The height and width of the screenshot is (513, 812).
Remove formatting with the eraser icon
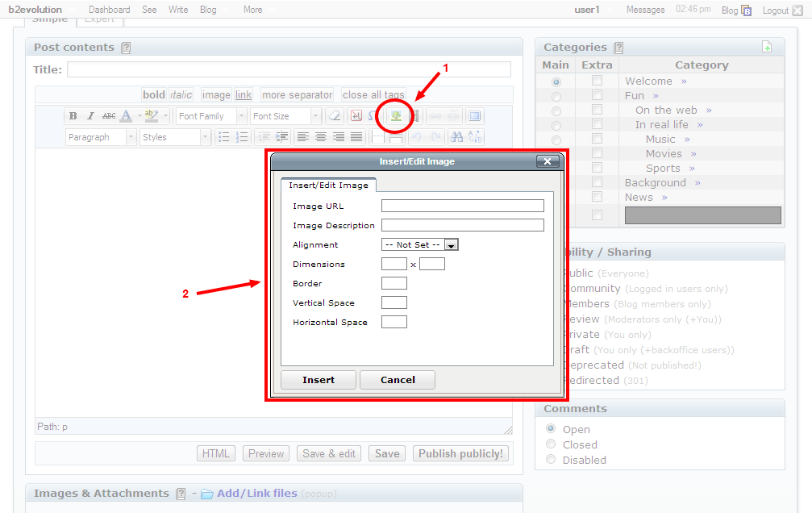coord(333,115)
